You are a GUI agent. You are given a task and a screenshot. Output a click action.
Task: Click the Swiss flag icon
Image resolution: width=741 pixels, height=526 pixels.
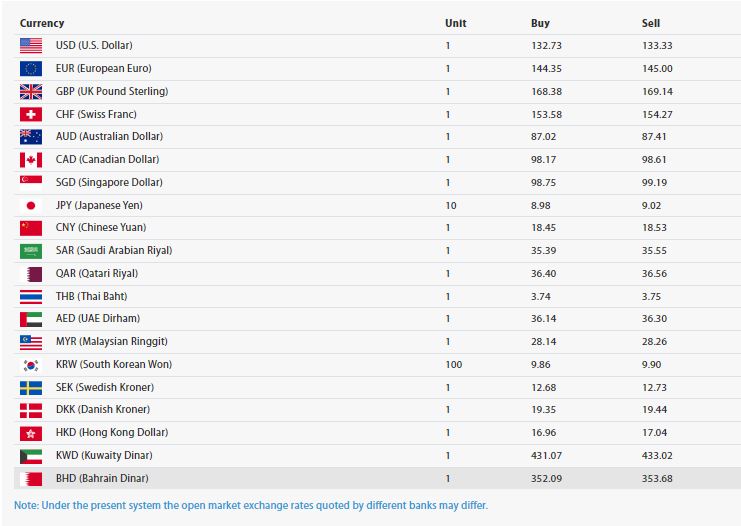coord(31,114)
